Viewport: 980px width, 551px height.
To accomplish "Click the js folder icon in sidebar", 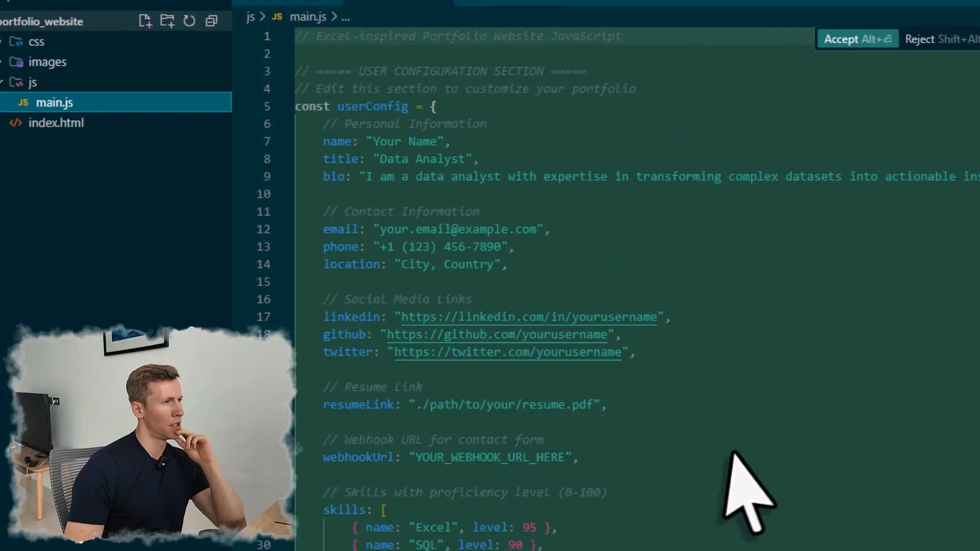I will click(x=16, y=82).
